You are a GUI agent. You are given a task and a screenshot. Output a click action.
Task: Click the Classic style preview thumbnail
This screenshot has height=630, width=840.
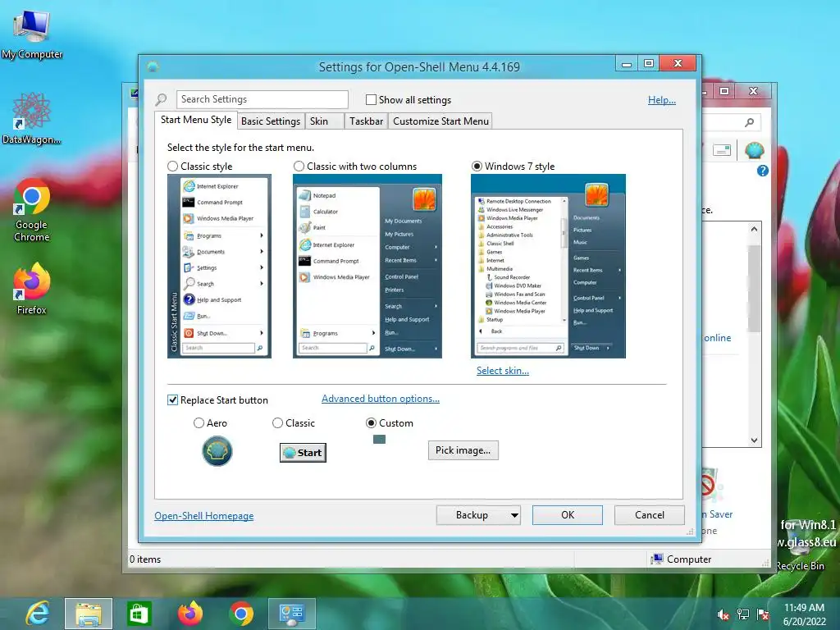pyautogui.click(x=219, y=267)
